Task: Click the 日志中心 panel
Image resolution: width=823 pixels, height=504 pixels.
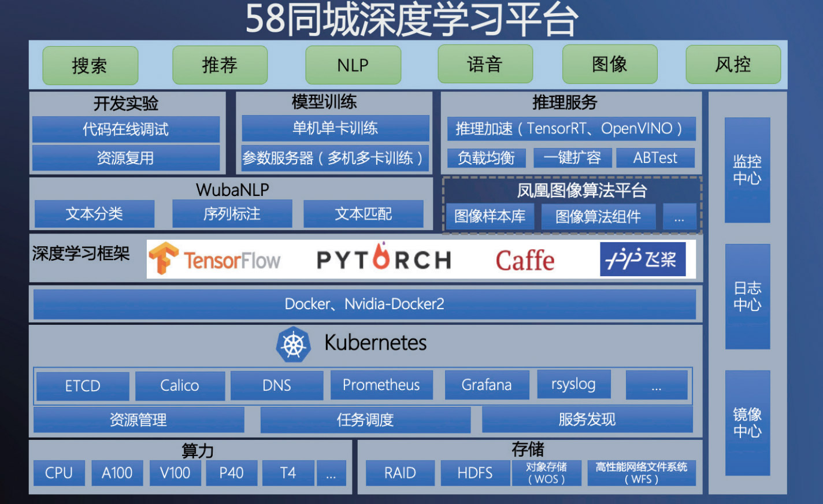Action: [x=747, y=297]
